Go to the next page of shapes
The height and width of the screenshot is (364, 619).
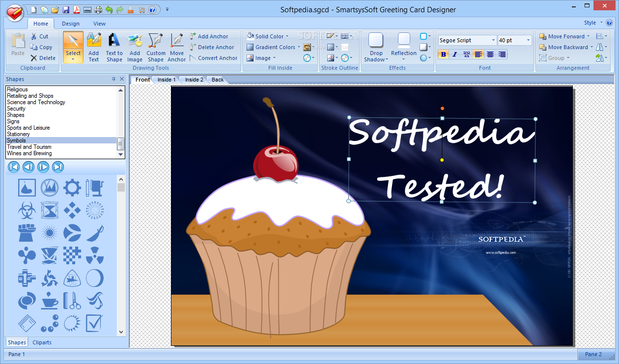point(43,167)
